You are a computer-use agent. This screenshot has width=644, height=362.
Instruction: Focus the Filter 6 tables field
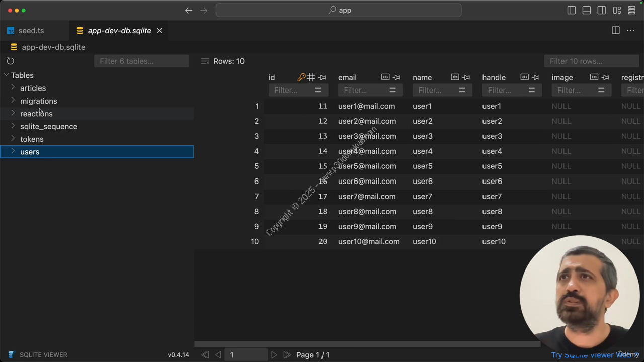point(141,61)
